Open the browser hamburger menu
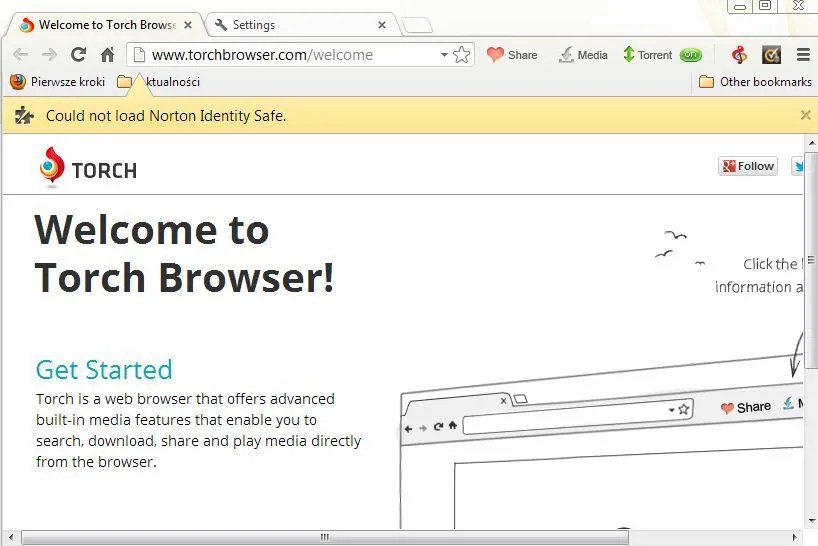 click(803, 55)
